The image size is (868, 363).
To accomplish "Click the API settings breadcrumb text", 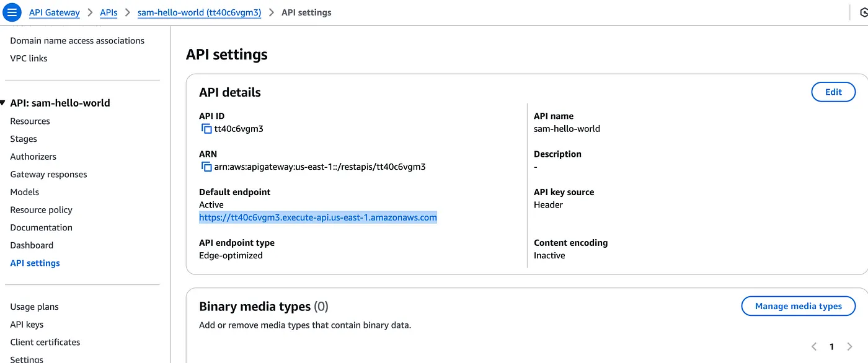I will (x=306, y=12).
